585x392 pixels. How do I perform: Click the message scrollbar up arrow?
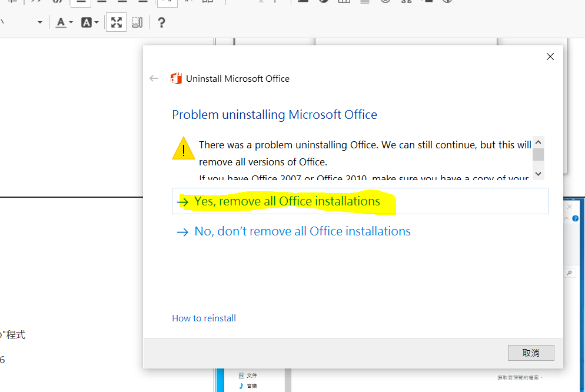pos(538,142)
